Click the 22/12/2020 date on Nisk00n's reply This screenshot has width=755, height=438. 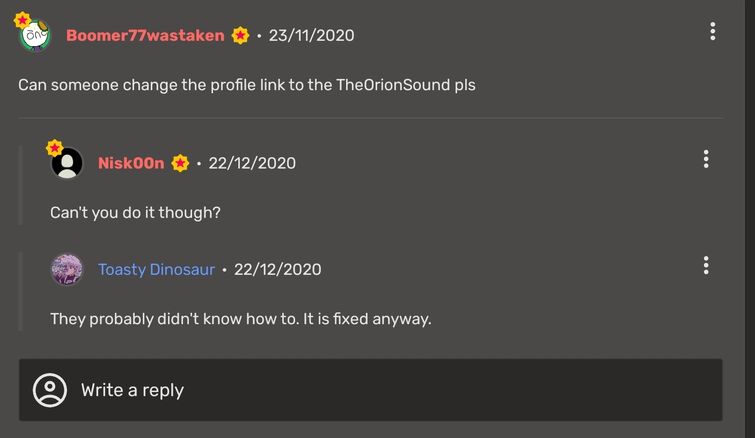pos(252,163)
